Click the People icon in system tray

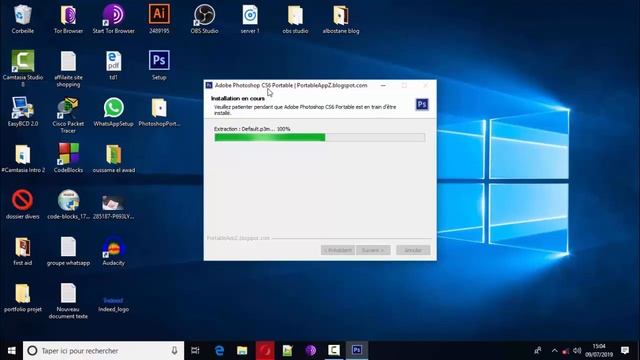pyautogui.click(x=538, y=351)
